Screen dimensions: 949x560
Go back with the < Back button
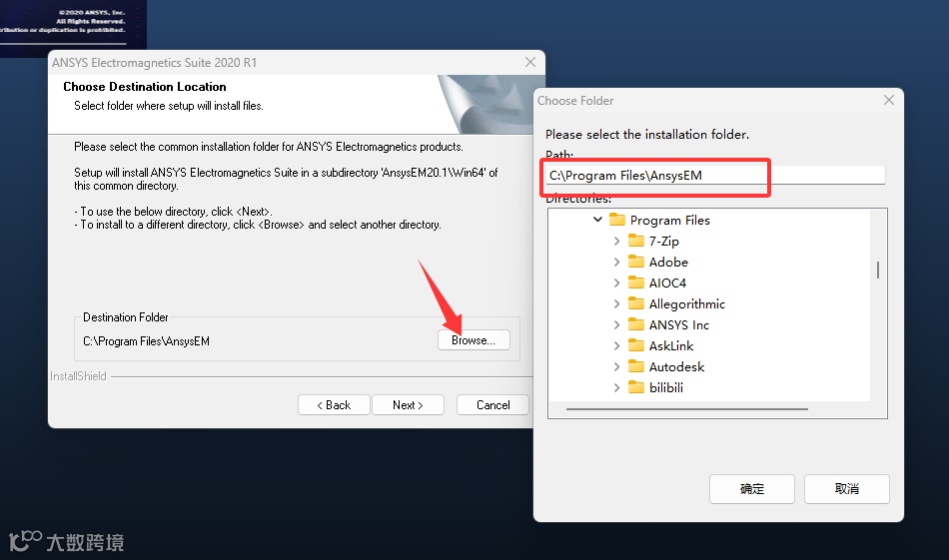click(x=334, y=404)
